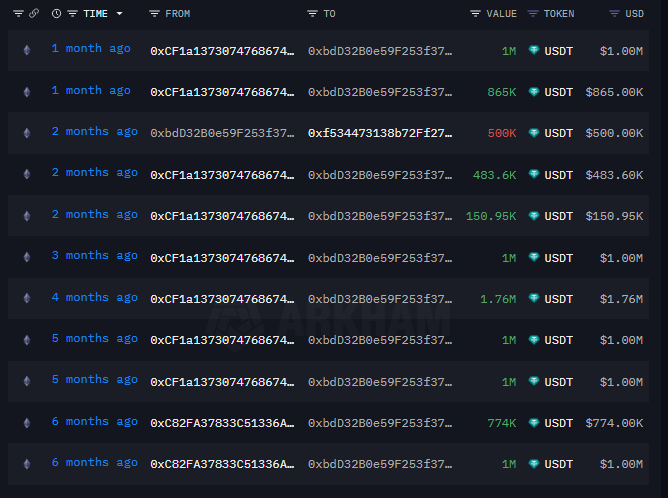This screenshot has height=498, width=668.
Task: Open the '6 months ago' link on the 774K row
Action: pyautogui.click(x=95, y=422)
